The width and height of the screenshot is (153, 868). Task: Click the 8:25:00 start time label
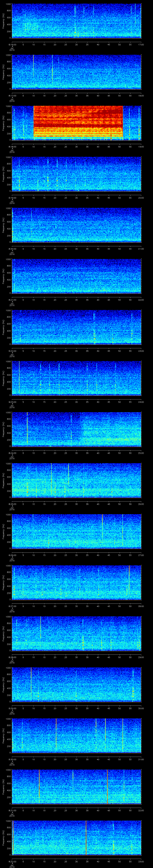tap(12, 504)
